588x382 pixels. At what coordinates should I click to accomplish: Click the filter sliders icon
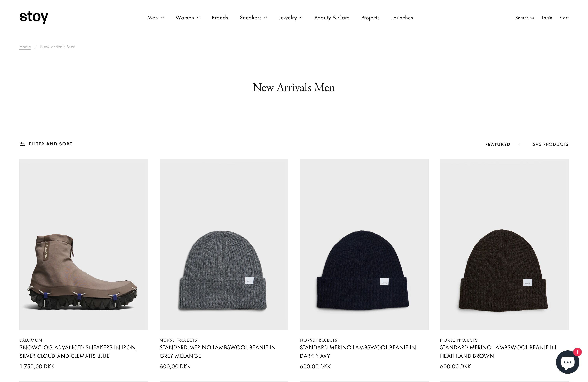(x=22, y=144)
